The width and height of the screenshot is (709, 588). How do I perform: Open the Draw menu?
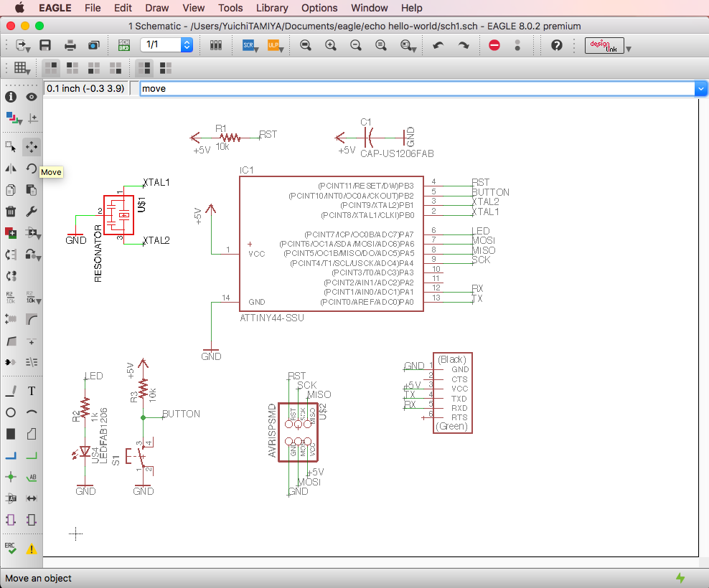click(157, 8)
